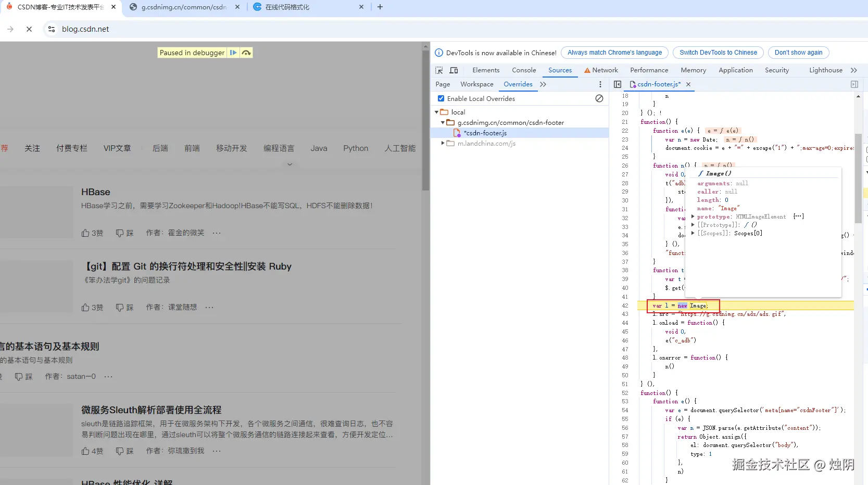Image resolution: width=868 pixels, height=485 pixels.
Task: Clear the local overrides configuration
Action: pyautogui.click(x=599, y=98)
